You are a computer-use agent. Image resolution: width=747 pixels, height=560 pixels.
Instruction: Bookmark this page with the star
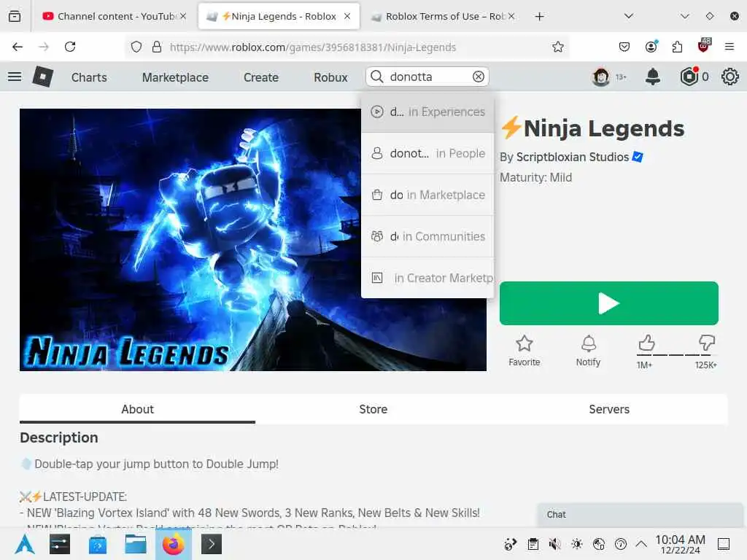pos(558,47)
